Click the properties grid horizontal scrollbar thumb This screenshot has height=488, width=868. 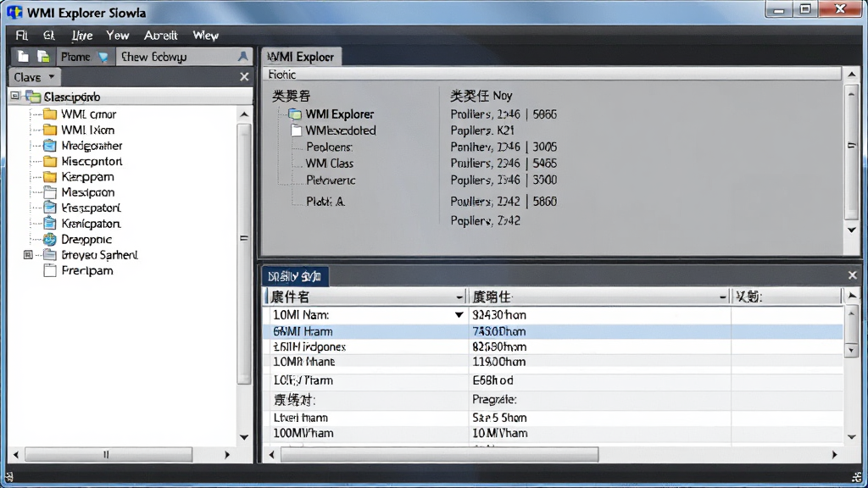[440, 455]
